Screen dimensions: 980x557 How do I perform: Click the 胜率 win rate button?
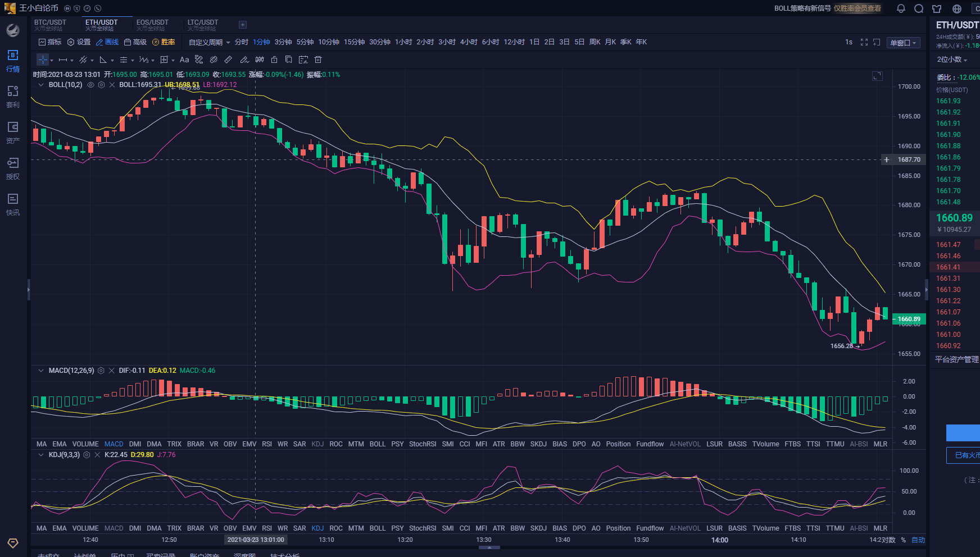[x=164, y=42]
